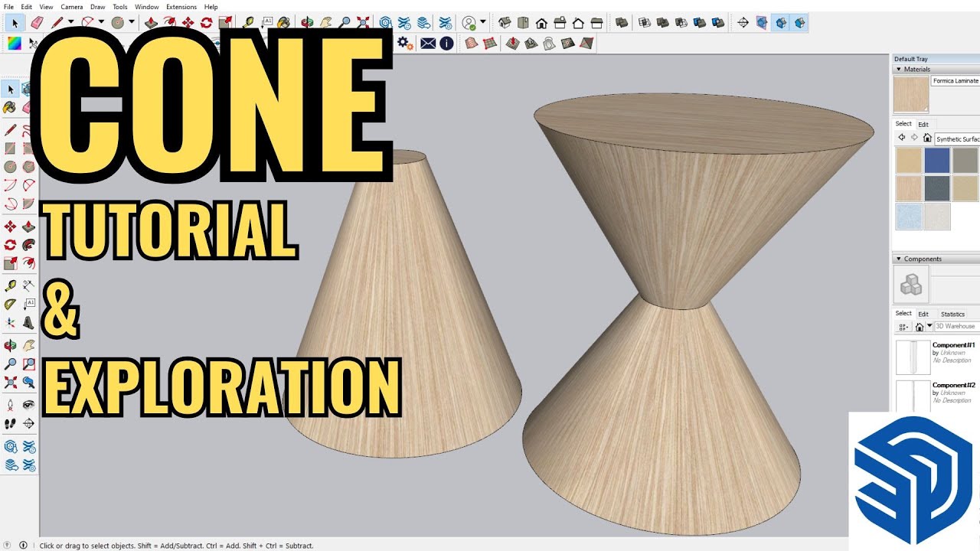
Task: Toggle Display Section Fill
Action: tap(799, 23)
